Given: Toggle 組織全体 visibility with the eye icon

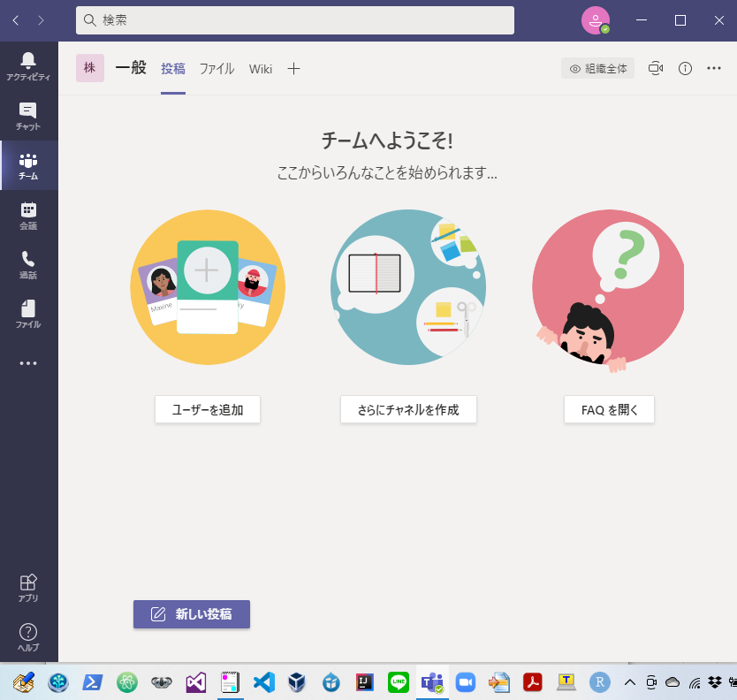Looking at the screenshot, I should (597, 68).
